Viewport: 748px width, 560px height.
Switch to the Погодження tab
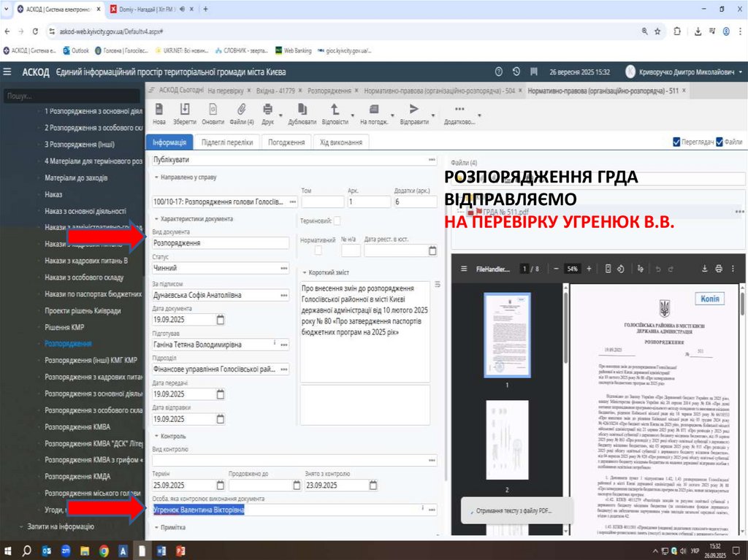point(286,142)
